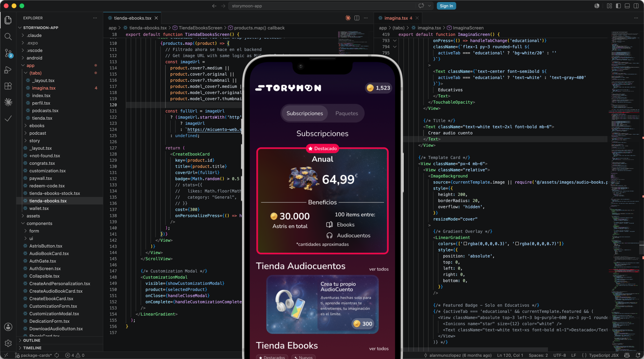Go back with the navigation arrow

click(214, 6)
